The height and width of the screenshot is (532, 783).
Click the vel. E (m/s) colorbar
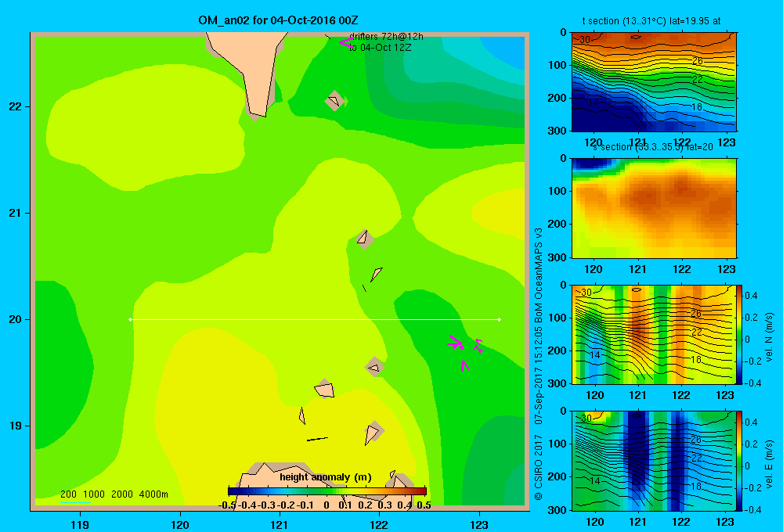tap(739, 460)
